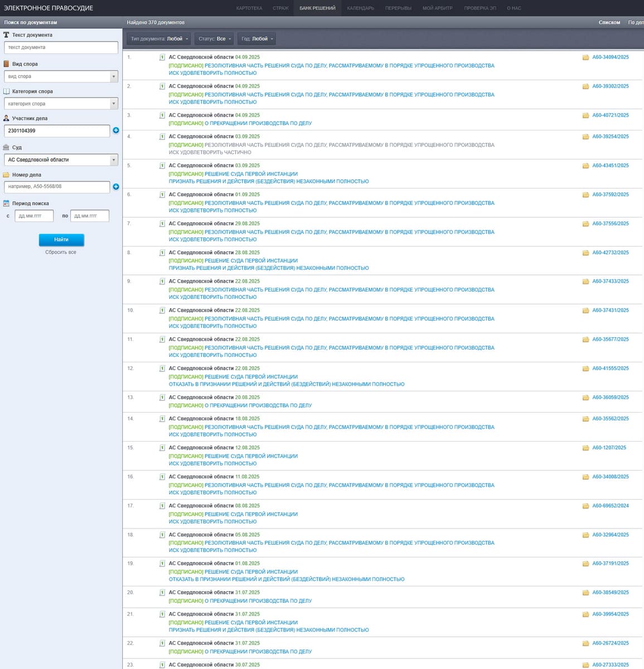This screenshot has width=644, height=669.
Task: Click folder icon next to case А60-43451/2025
Action: (x=585, y=166)
